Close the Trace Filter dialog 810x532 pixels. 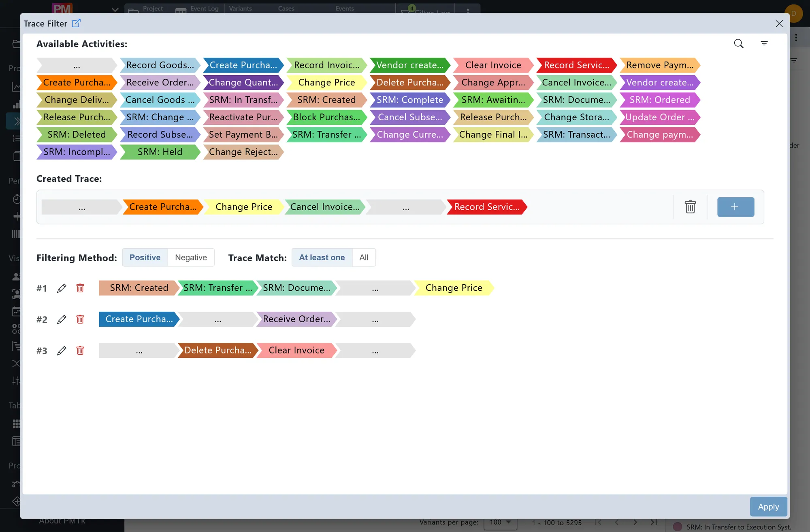click(x=779, y=23)
